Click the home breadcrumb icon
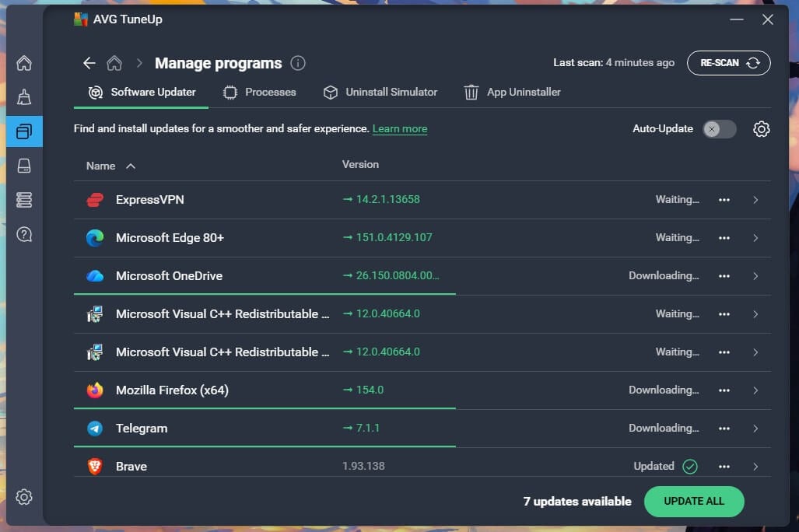 click(x=114, y=63)
